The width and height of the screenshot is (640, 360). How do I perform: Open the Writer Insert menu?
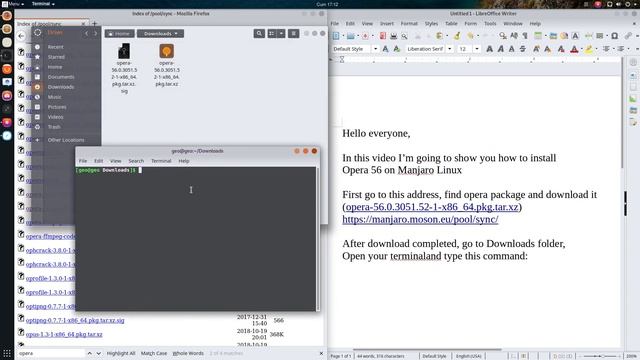[x=387, y=24]
